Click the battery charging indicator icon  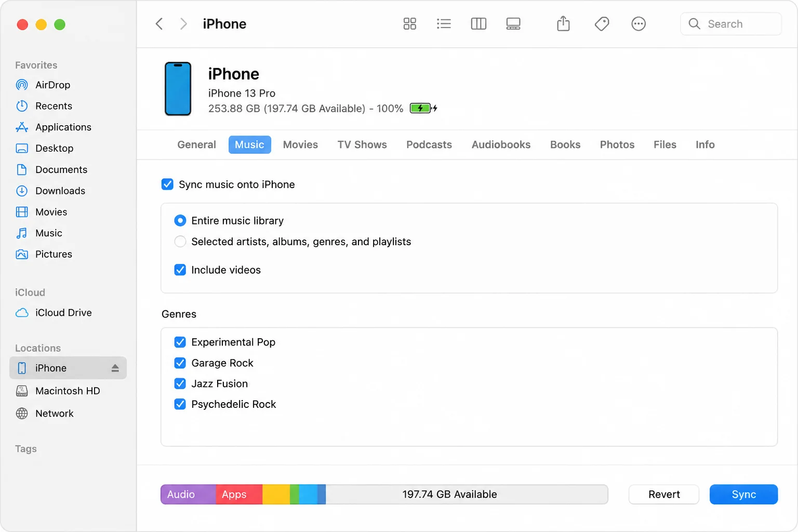[423, 109]
